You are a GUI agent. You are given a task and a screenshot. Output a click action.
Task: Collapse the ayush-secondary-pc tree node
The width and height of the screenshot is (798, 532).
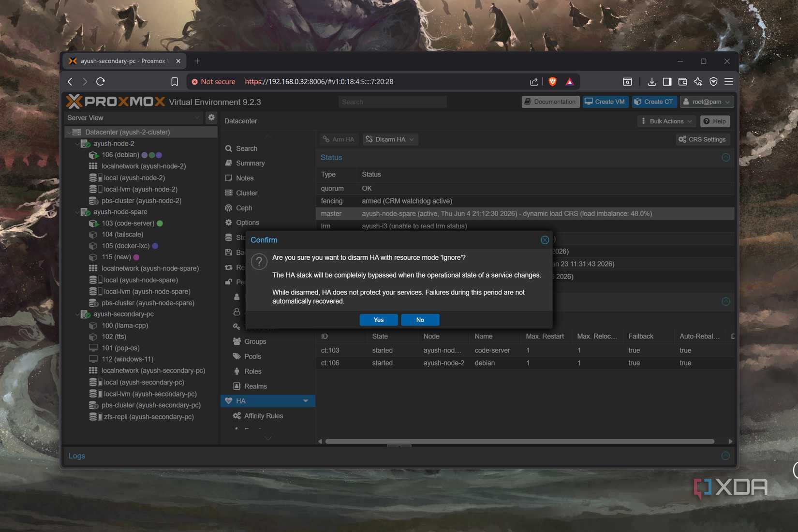77,314
